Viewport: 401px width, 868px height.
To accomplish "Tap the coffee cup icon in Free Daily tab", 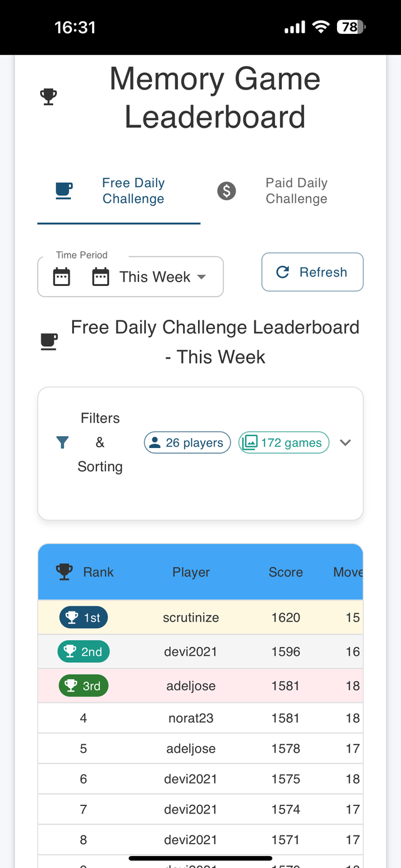I will [64, 191].
